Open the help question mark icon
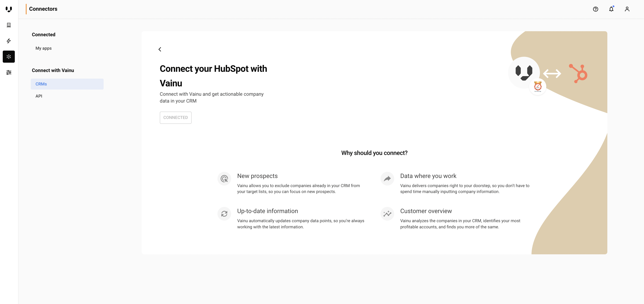The image size is (644, 304). click(595, 9)
